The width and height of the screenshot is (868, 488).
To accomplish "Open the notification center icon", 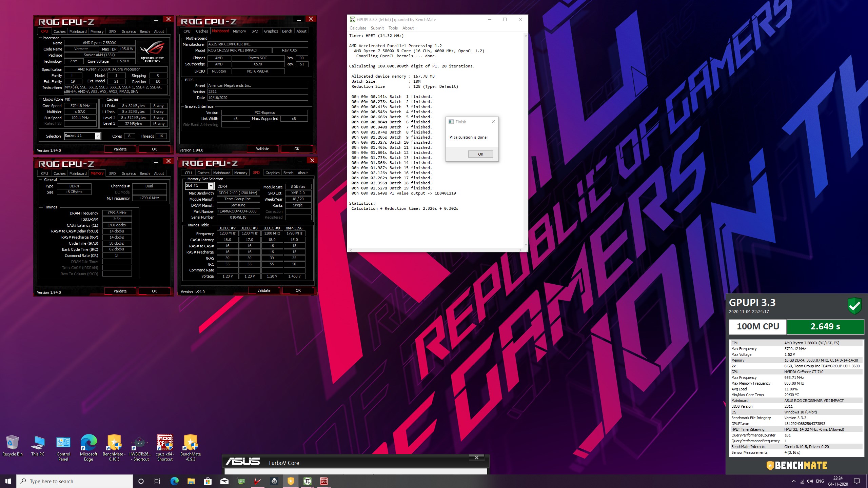I will point(857,481).
